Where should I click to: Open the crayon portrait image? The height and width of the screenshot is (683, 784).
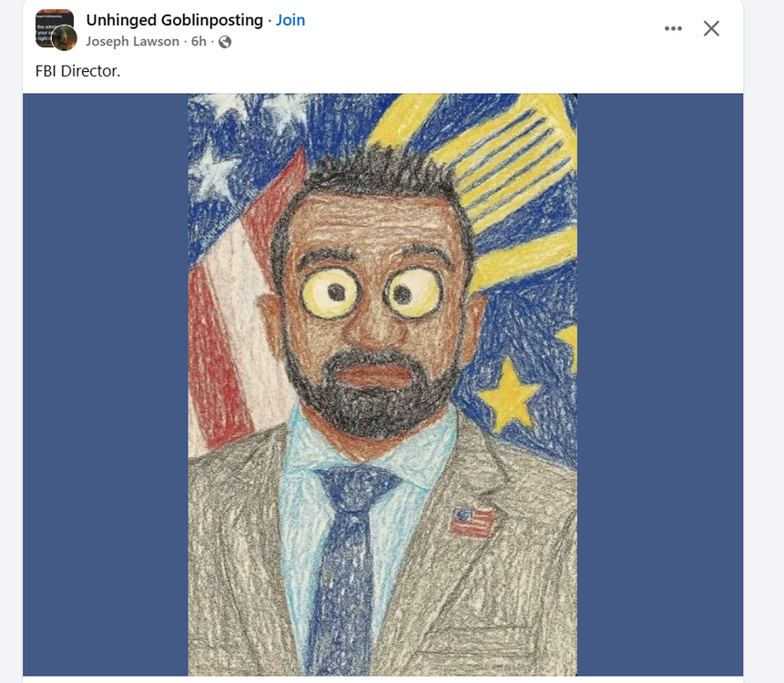[x=382, y=384]
